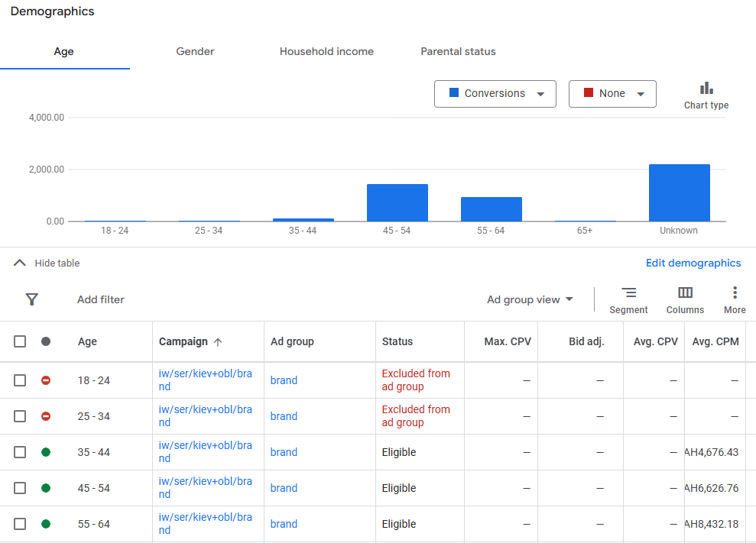Image resolution: width=756 pixels, height=543 pixels.
Task: Click the Edit demographics link
Action: (x=693, y=263)
